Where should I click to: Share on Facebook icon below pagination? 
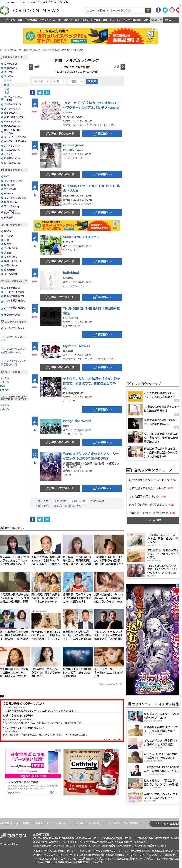[32, 519]
